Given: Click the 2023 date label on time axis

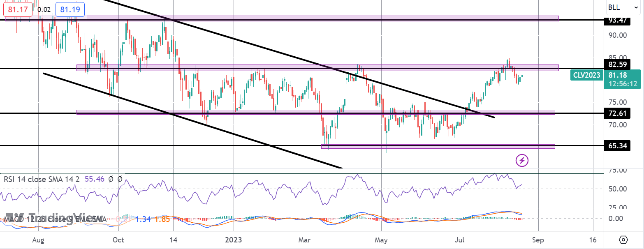Looking at the screenshot, I should pos(233,239).
